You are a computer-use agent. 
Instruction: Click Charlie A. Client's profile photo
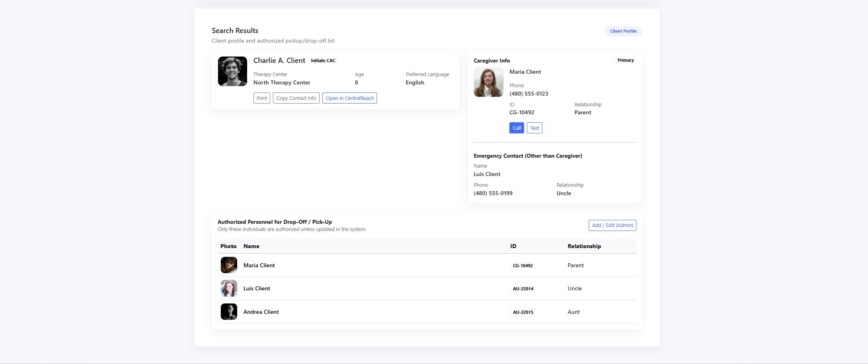pyautogui.click(x=232, y=71)
